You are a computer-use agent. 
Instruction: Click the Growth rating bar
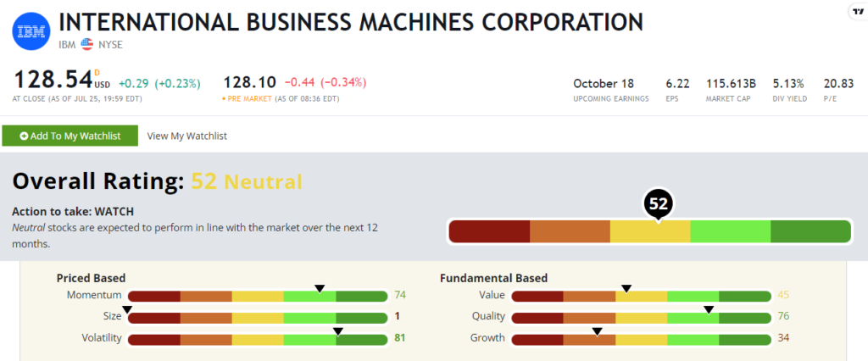pos(641,340)
